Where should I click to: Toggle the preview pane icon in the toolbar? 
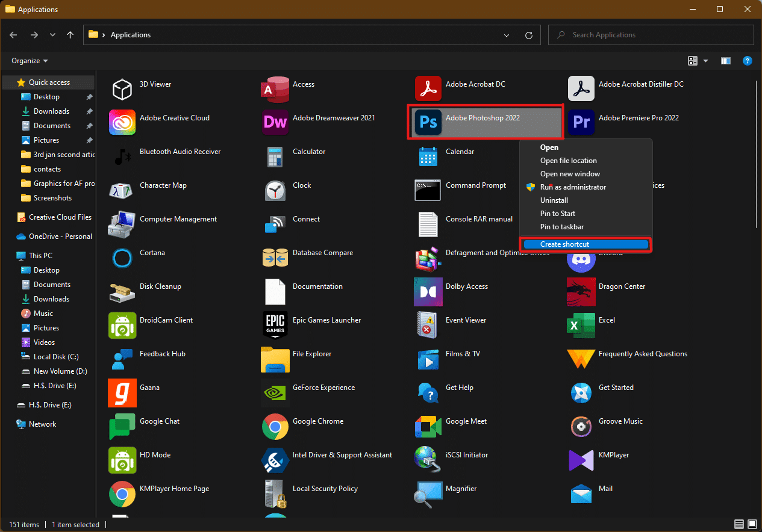[x=725, y=60]
